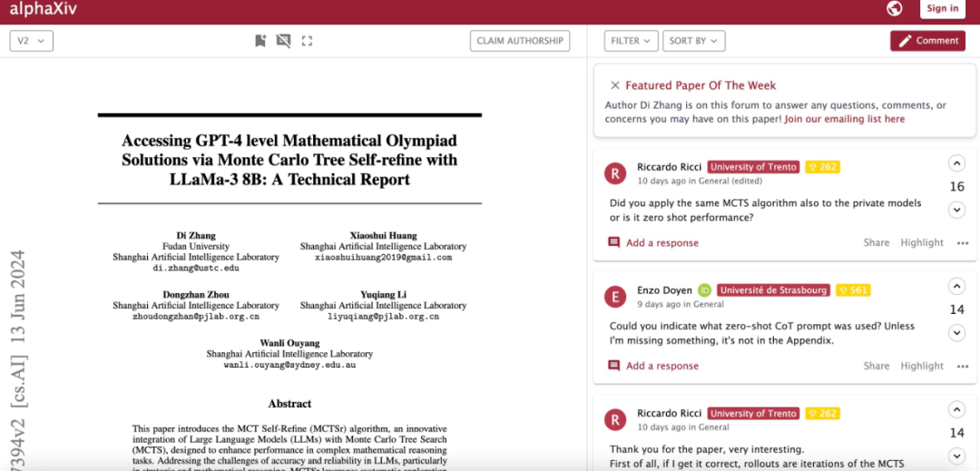The width and height of the screenshot is (980, 471).
Task: Add a response to the MCTS algorithm comment
Action: [661, 242]
